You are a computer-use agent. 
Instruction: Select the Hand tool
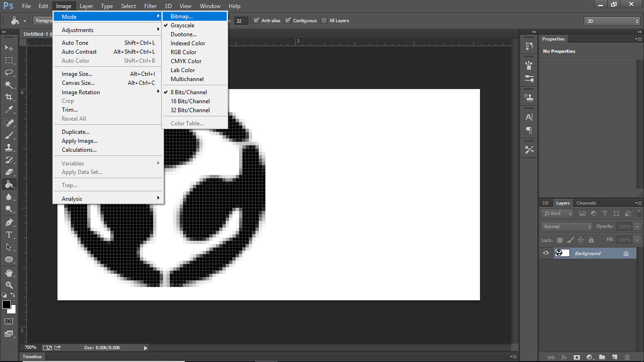pos(9,273)
